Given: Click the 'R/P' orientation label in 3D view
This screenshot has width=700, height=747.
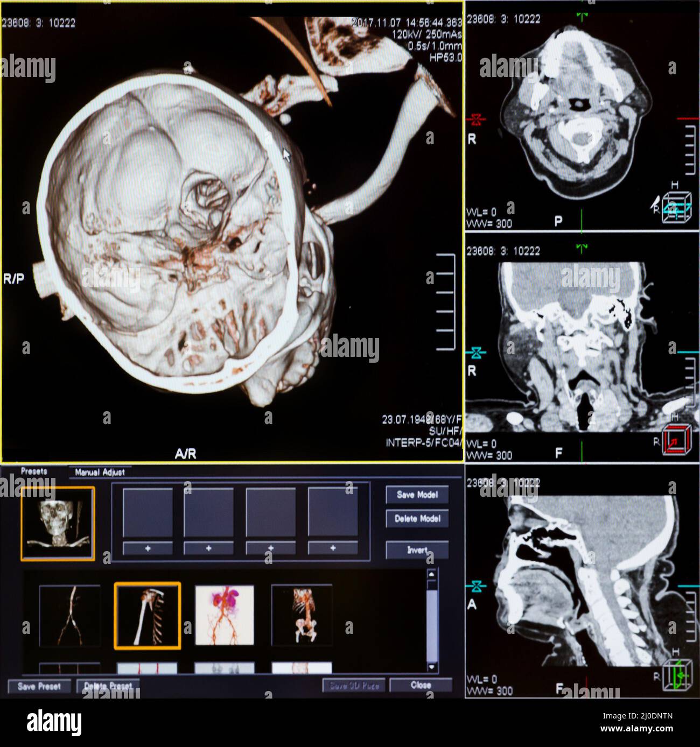Looking at the screenshot, I should [13, 279].
